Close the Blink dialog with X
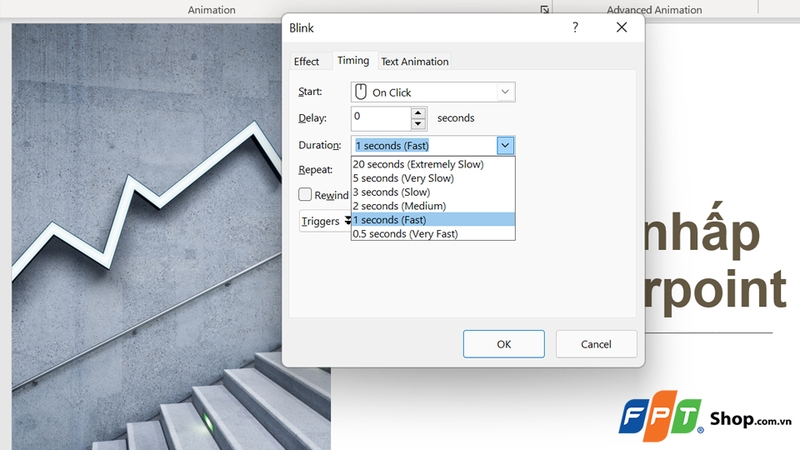The width and height of the screenshot is (800, 450). 621,27
